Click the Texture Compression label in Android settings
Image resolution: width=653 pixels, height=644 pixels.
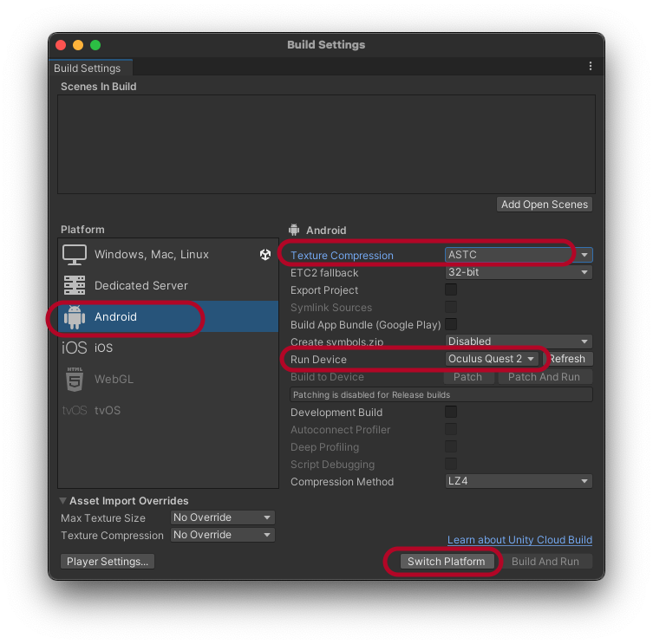(x=342, y=255)
